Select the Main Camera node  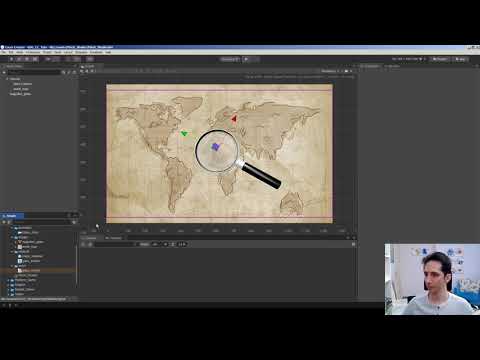[x=22, y=84]
